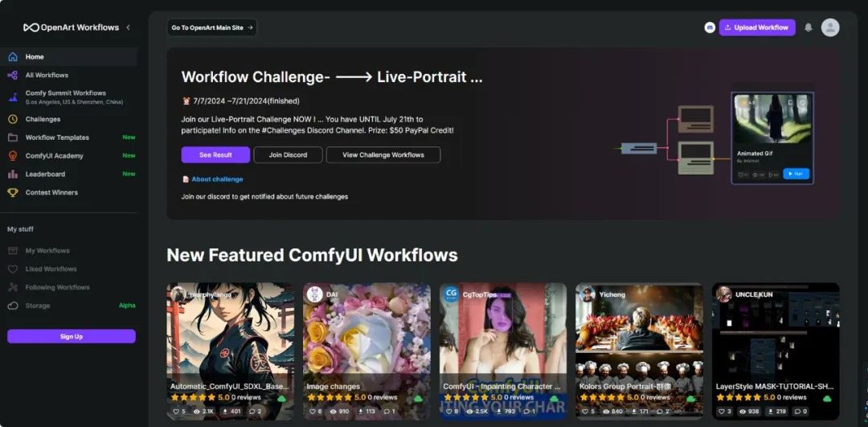Image resolution: width=868 pixels, height=427 pixels.
Task: Open the LayerStyle MASK-TUTORIAL workflow card
Action: point(776,351)
